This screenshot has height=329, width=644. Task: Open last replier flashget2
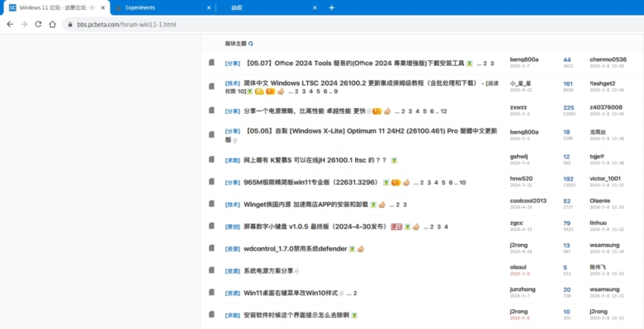[603, 83]
